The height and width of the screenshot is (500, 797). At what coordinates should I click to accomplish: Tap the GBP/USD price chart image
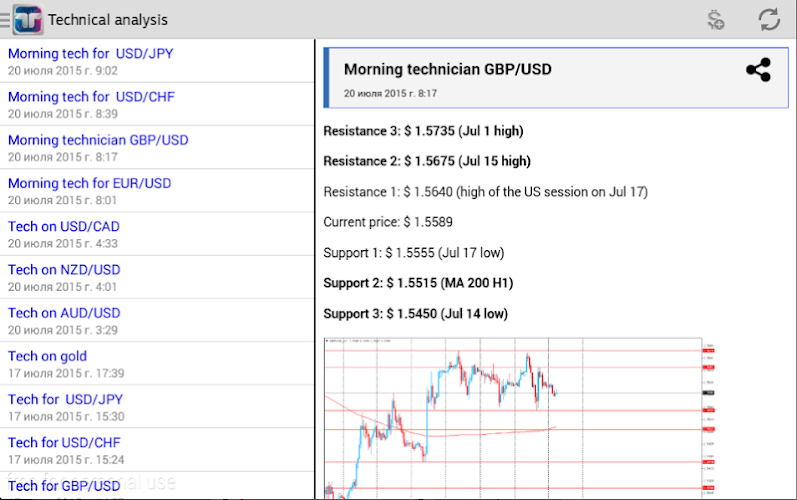(519, 418)
